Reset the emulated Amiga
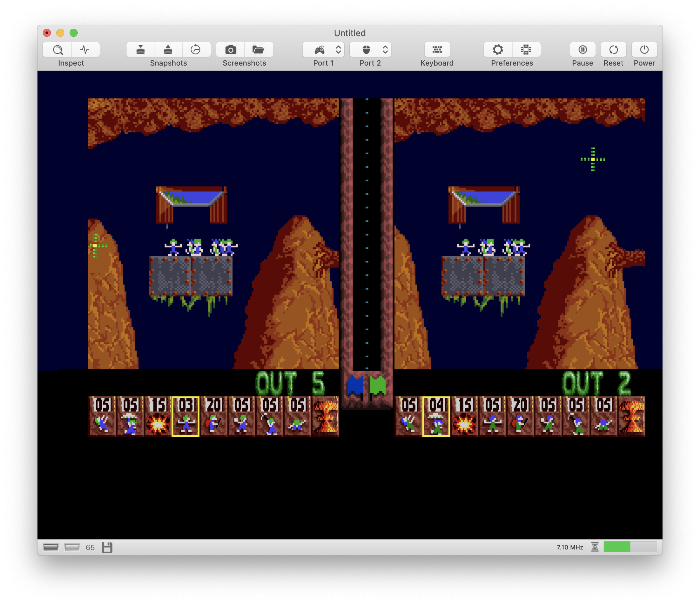This screenshot has width=700, height=605. [614, 50]
